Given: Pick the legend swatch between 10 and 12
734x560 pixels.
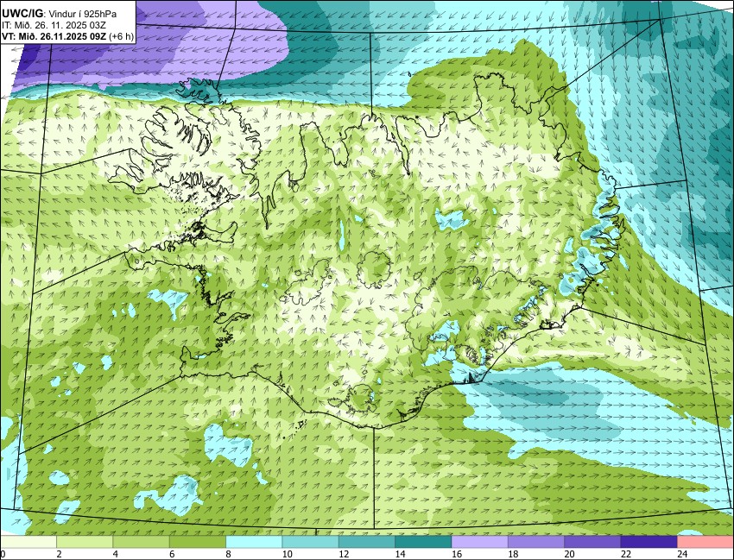Looking at the screenshot, I should [x=310, y=542].
